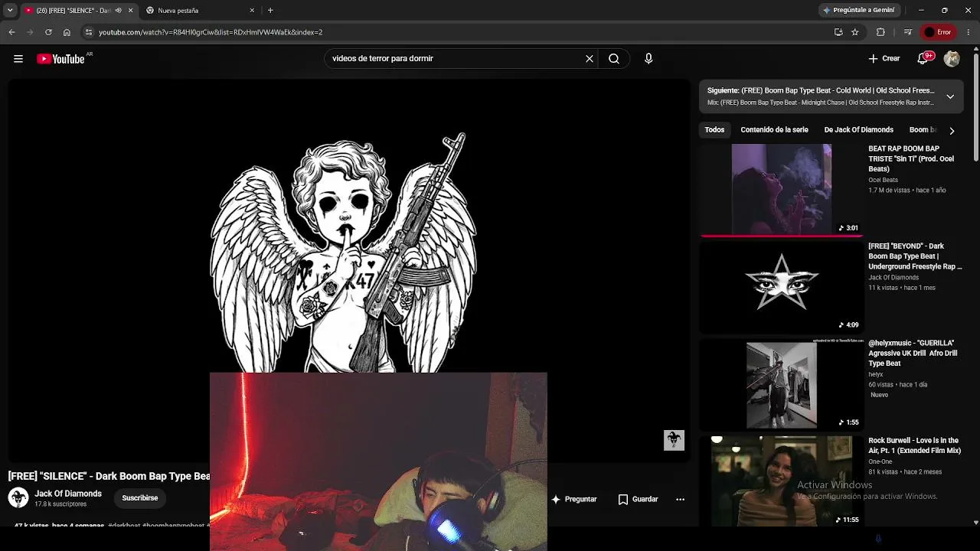Open the browser profile Error chip
Viewport: 980px width, 551px height.
938,32
